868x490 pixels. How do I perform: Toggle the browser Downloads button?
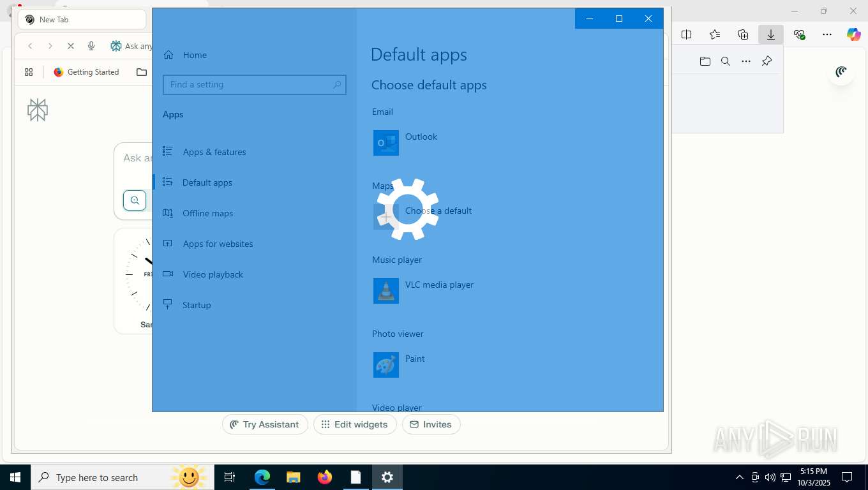click(x=771, y=34)
